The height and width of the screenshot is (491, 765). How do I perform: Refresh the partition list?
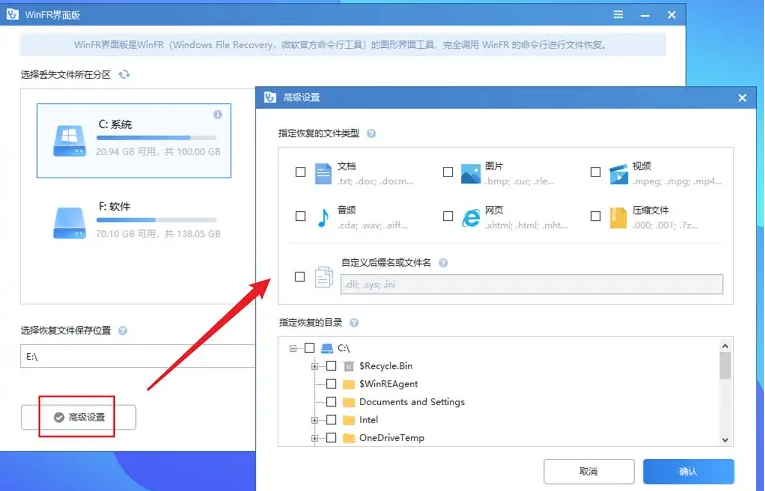click(x=124, y=74)
